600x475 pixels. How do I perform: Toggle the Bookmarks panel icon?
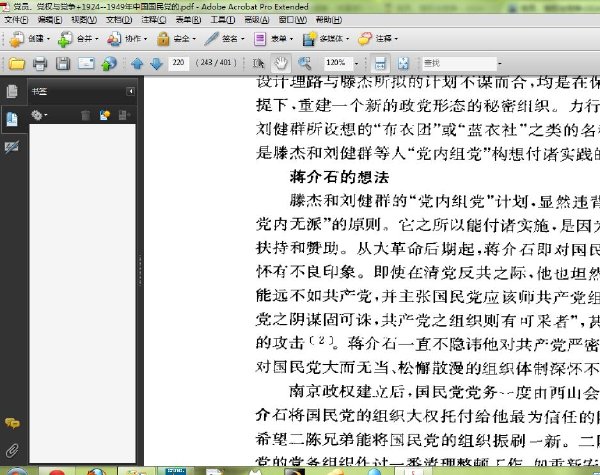coord(12,119)
